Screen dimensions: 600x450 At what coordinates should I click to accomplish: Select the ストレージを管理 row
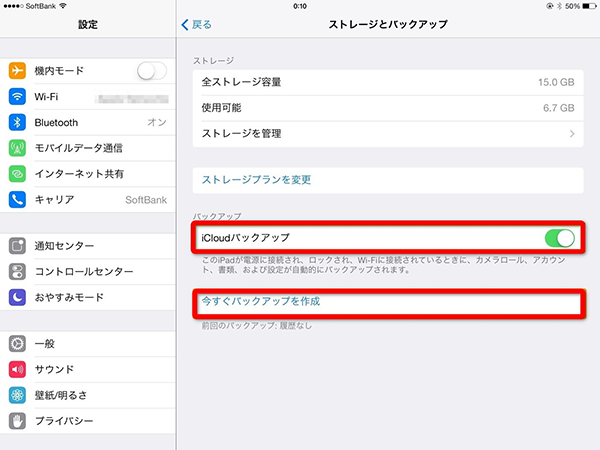[x=388, y=134]
